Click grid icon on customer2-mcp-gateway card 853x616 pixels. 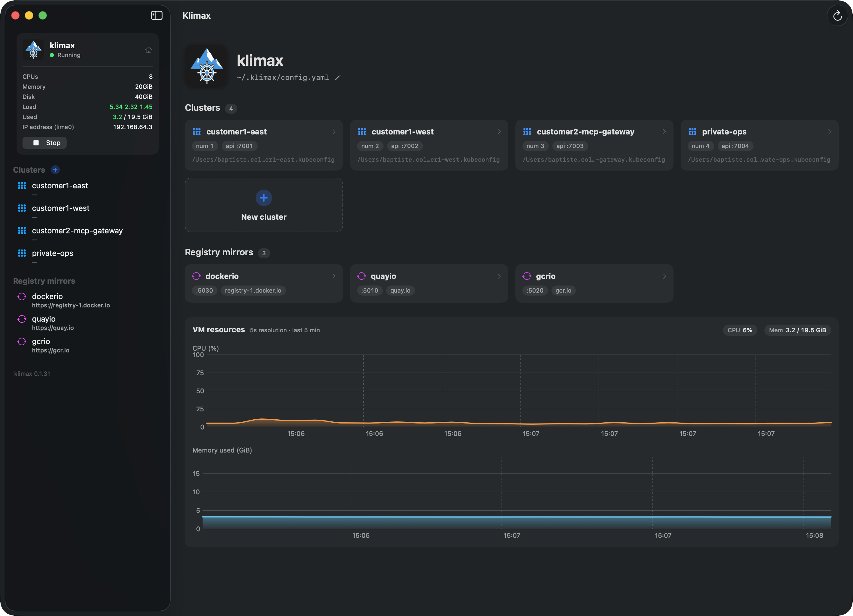[x=527, y=132]
